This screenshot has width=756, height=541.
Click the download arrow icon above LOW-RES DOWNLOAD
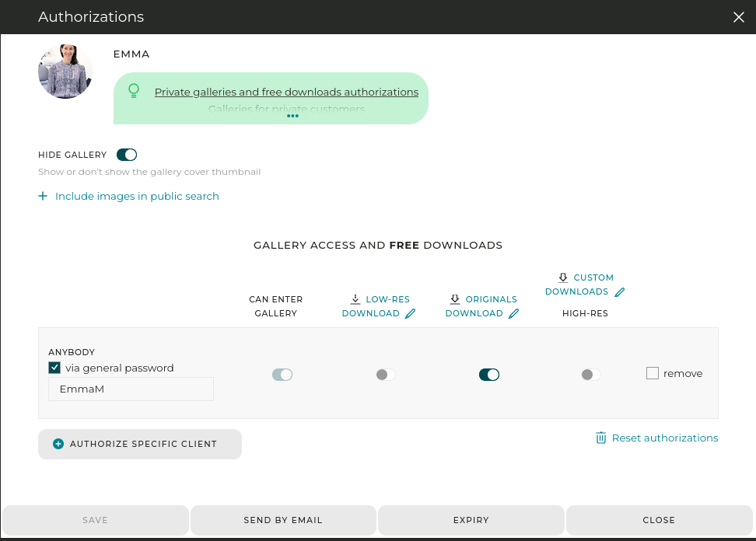pos(355,299)
